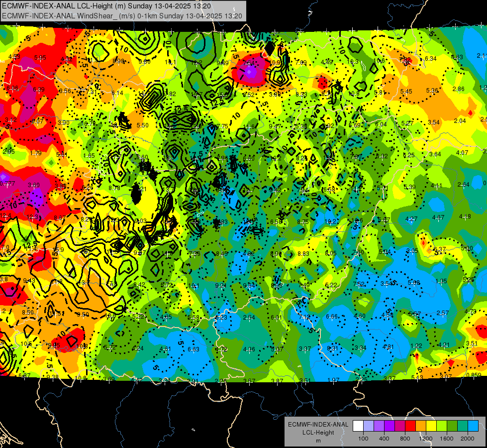This screenshot has width=487, height=448.
Task: Click the legend label '800'
Action: pyautogui.click(x=405, y=439)
